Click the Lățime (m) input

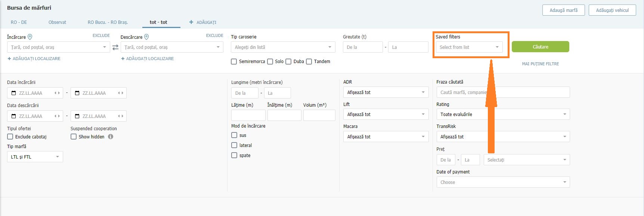click(x=248, y=115)
